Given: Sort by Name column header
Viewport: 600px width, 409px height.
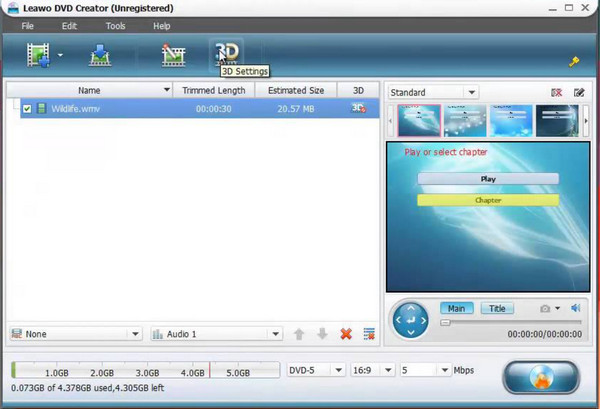Looking at the screenshot, I should coord(89,90).
